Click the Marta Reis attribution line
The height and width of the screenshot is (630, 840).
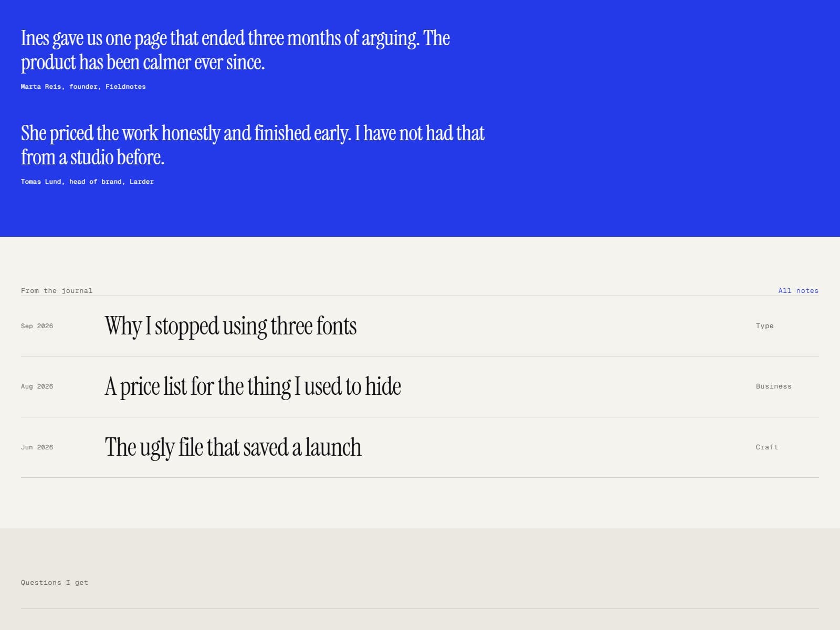point(83,87)
